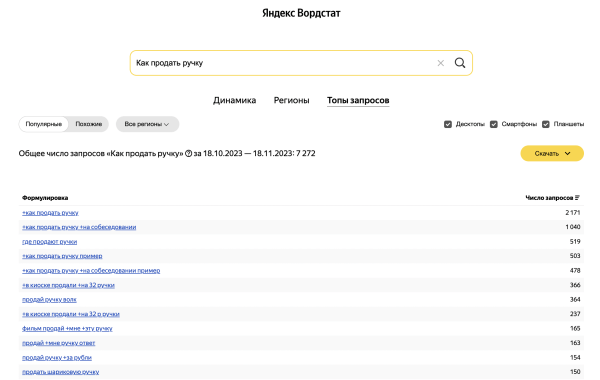Open '+в киоске продали +на 32 ручки' link
This screenshot has height=380, width=600.
click(x=68, y=285)
